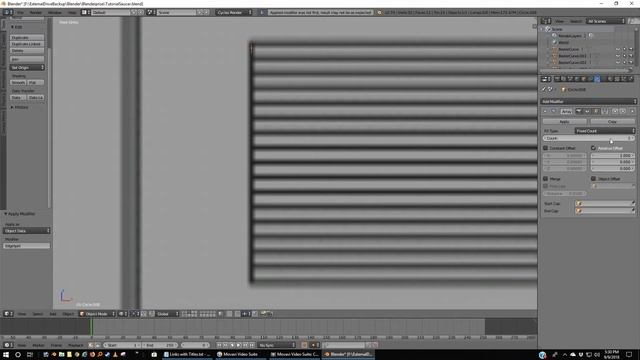The image size is (640, 360).
Task: Open viewport shading selector
Action: pos(123,314)
